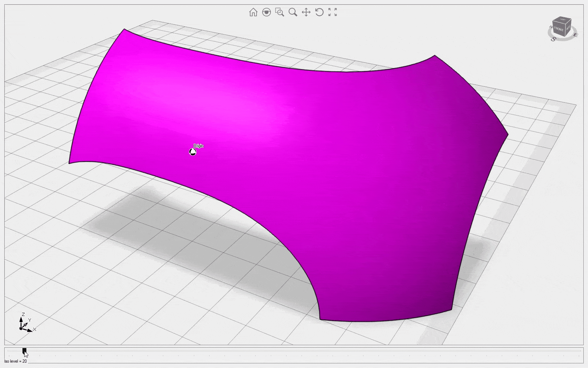Screen dimensions: 588x368
Task: Click the E compass direction label
Action: pos(575,35)
